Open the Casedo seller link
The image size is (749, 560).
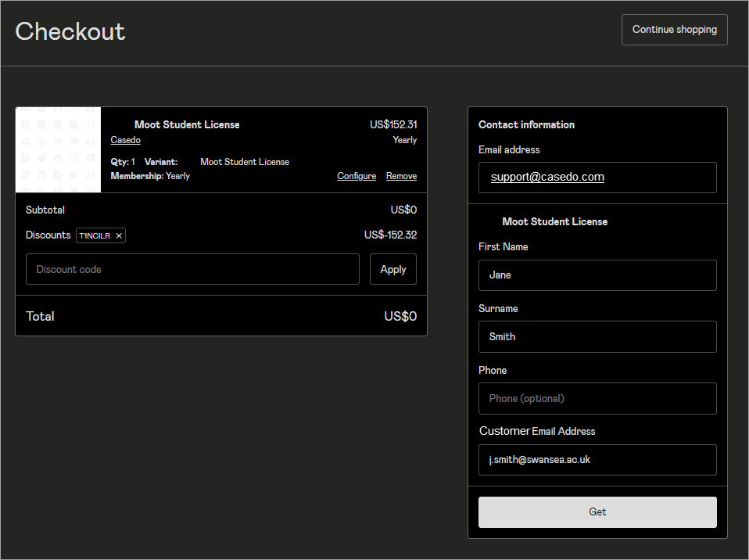coord(125,140)
